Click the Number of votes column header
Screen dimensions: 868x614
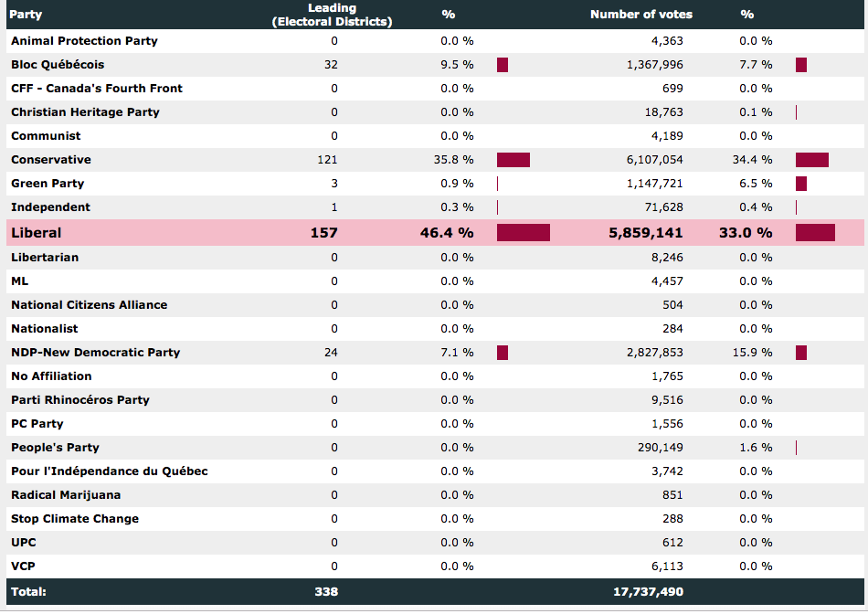(x=640, y=15)
